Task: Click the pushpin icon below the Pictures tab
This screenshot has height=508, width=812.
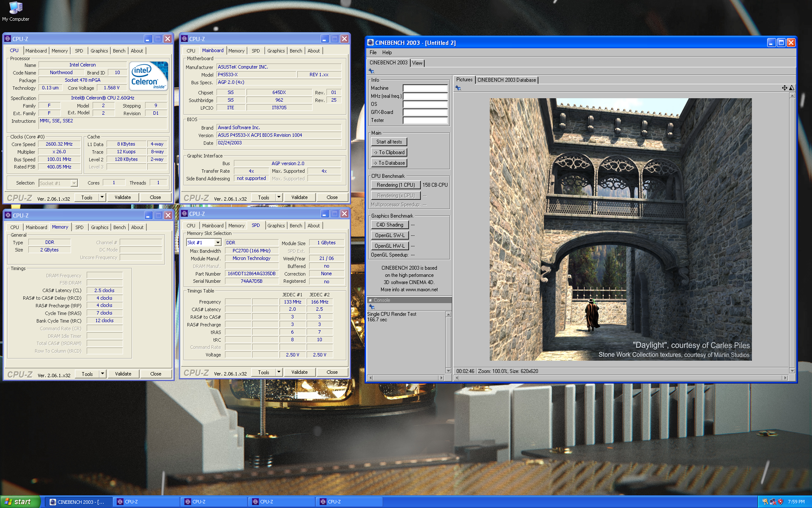Action: (x=458, y=88)
